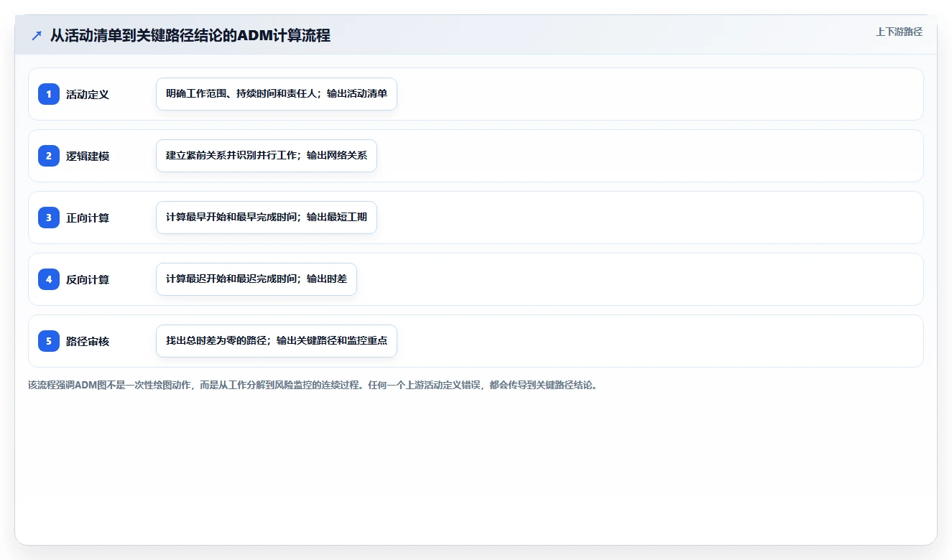Click the box 建立紧前关系并识别并行工作；输出网络关系
Image resolution: width=952 pixels, height=560 pixels.
pos(267,156)
